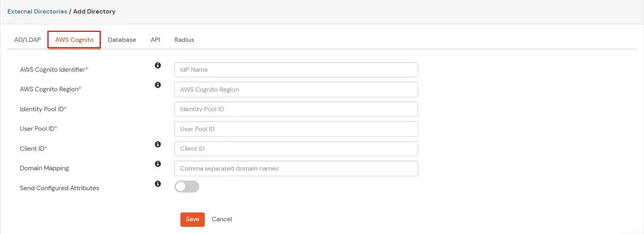Click info icon beside AWS Cognito Identifier
This screenshot has width=644, height=234.
pyautogui.click(x=158, y=65)
